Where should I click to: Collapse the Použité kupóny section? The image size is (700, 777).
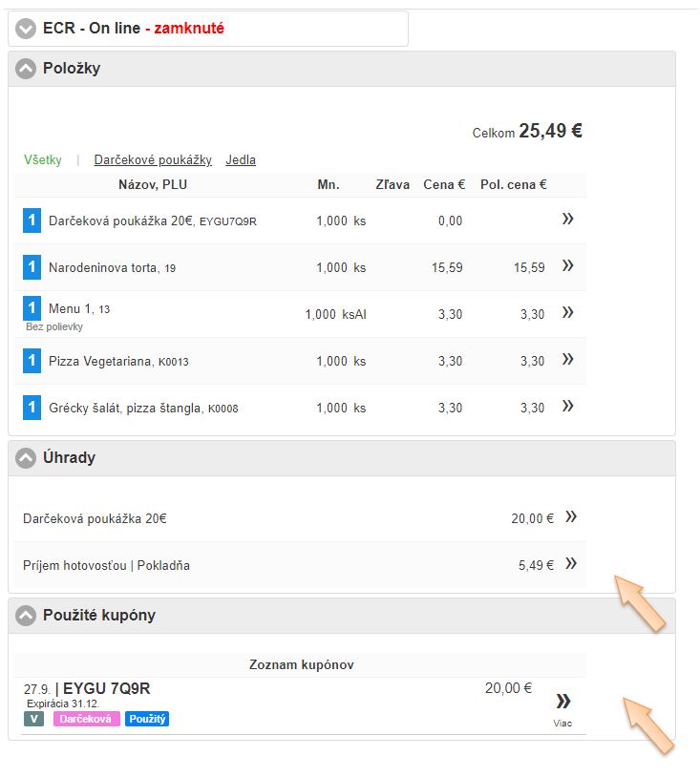tap(26, 616)
